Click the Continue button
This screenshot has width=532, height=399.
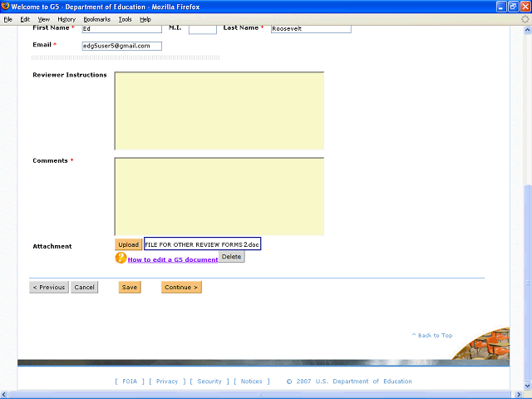[x=181, y=287]
